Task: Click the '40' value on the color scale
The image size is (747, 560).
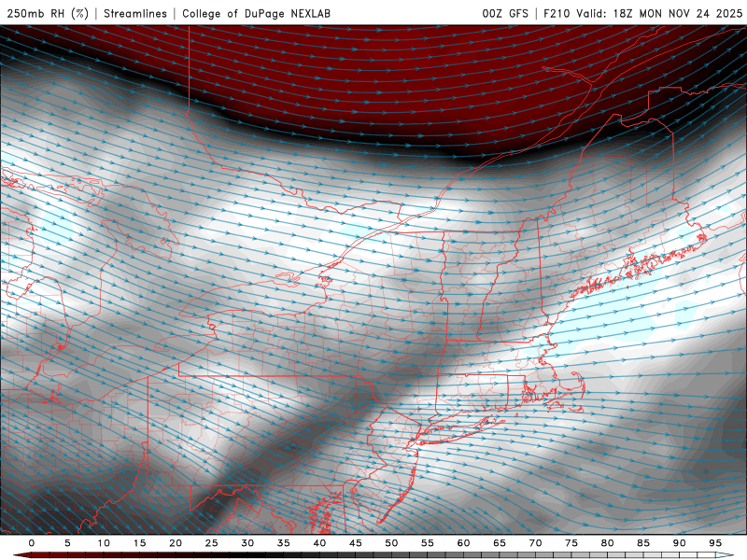Action: pyautogui.click(x=319, y=543)
